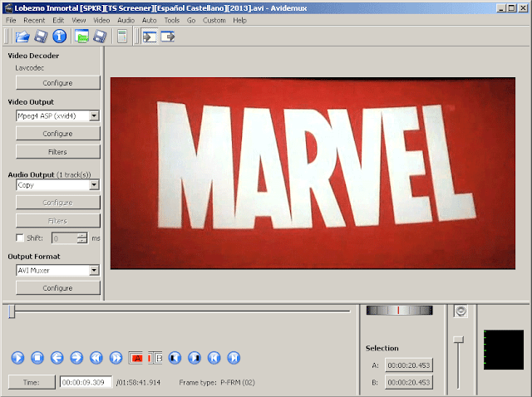The width and height of the screenshot is (532, 397).
Task: Click selection B time button
Action: [409, 382]
